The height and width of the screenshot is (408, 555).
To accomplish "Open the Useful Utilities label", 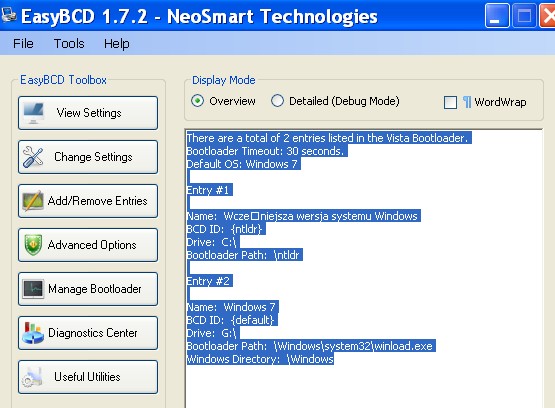I will (x=87, y=377).
